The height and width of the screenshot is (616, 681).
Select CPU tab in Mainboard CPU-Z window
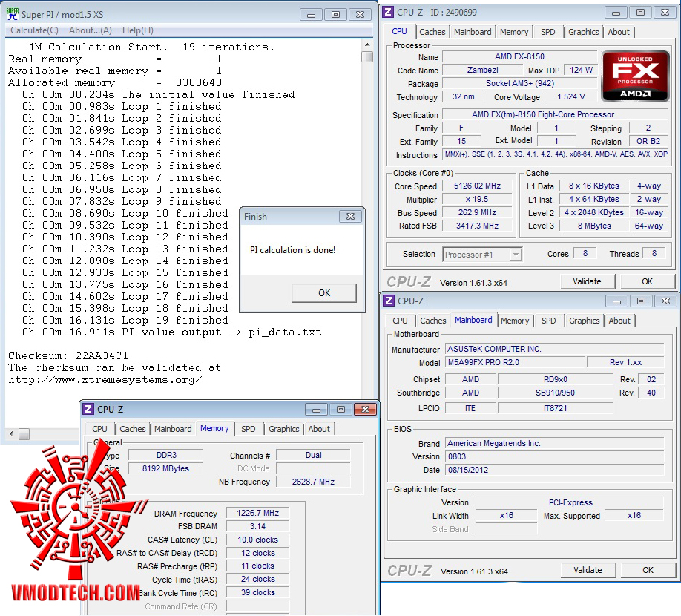coord(400,321)
